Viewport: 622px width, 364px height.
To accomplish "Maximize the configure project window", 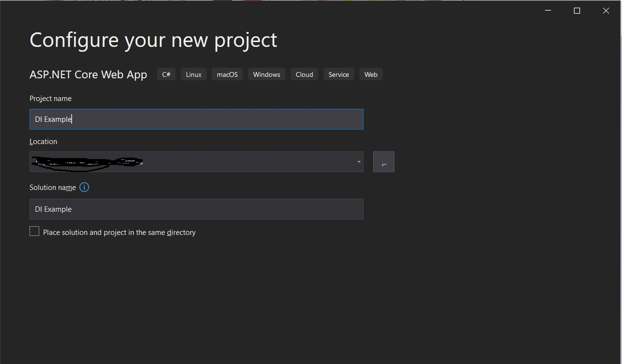I will 577,11.
